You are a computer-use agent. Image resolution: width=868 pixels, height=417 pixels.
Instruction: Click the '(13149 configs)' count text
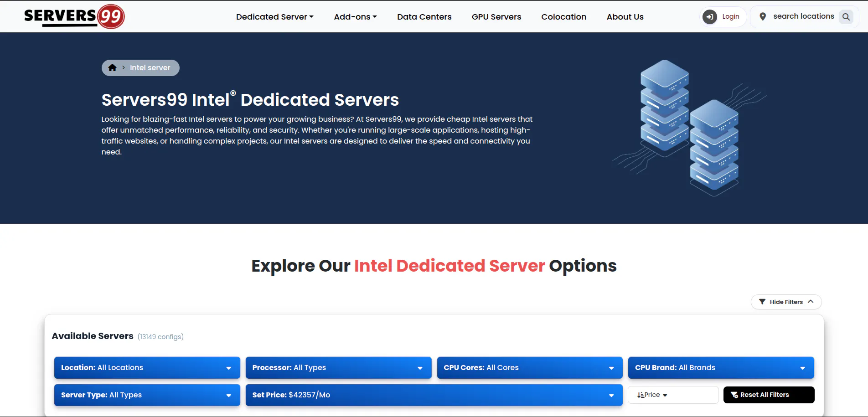(x=160, y=337)
